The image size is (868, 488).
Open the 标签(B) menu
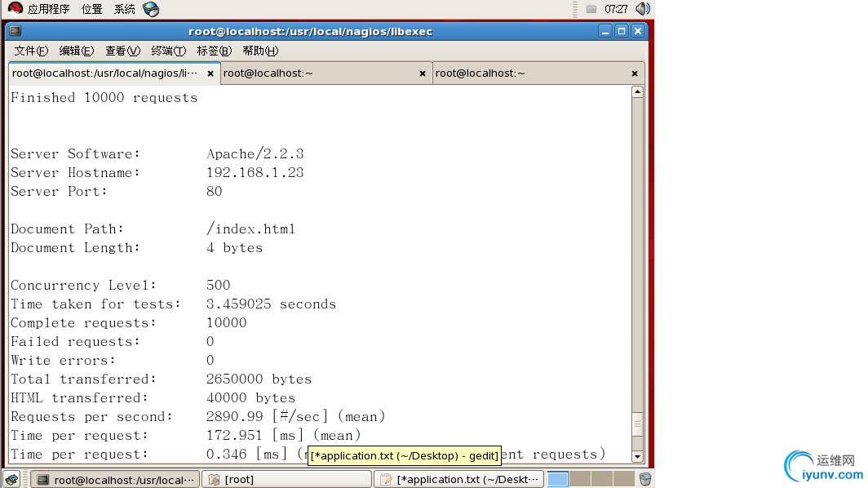(x=215, y=51)
